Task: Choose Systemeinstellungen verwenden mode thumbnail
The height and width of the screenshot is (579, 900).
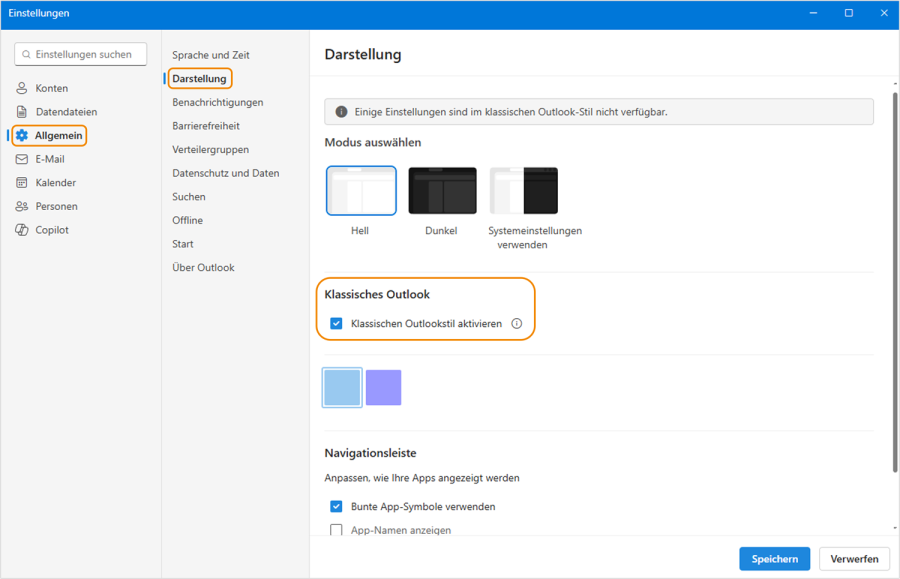Action: click(523, 191)
